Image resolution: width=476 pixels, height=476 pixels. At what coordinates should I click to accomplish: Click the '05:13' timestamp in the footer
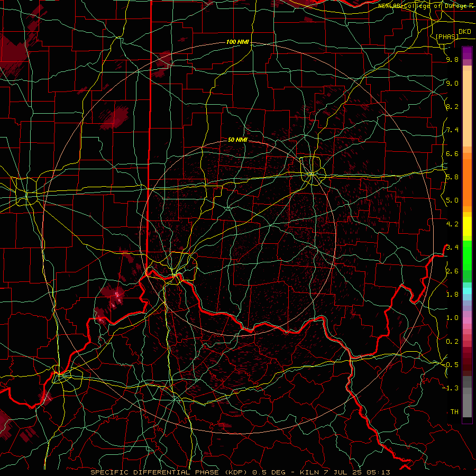coord(379,472)
